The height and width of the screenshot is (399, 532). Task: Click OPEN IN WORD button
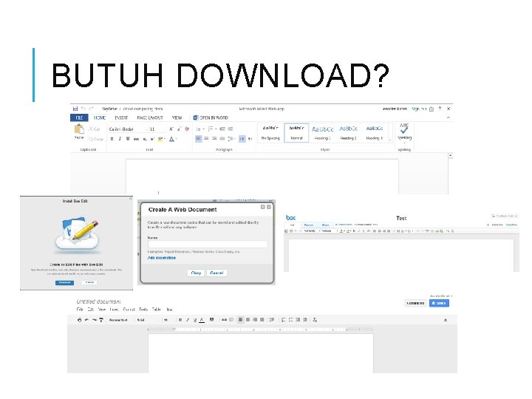(211, 117)
